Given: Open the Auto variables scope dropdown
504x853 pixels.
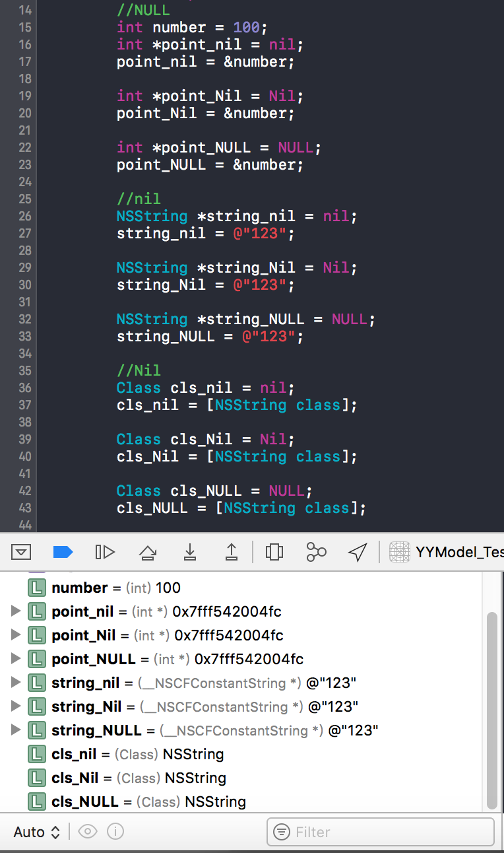Looking at the screenshot, I should click(x=37, y=832).
